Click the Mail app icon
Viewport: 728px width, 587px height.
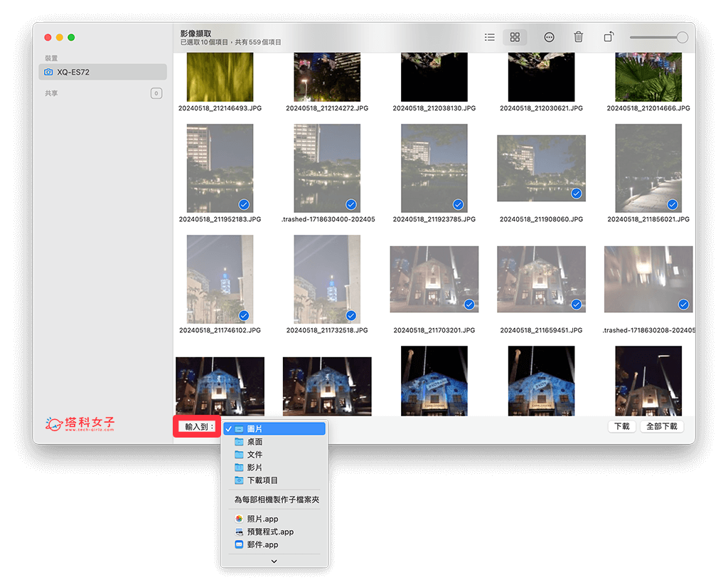[x=239, y=544]
